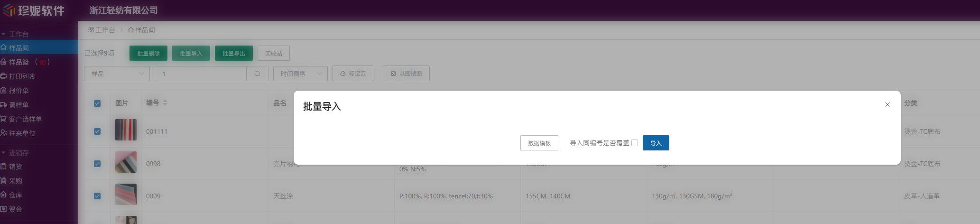Screen dimensions: 980x224
Task: Close the 批量导入 dialog
Action: click(x=888, y=104)
